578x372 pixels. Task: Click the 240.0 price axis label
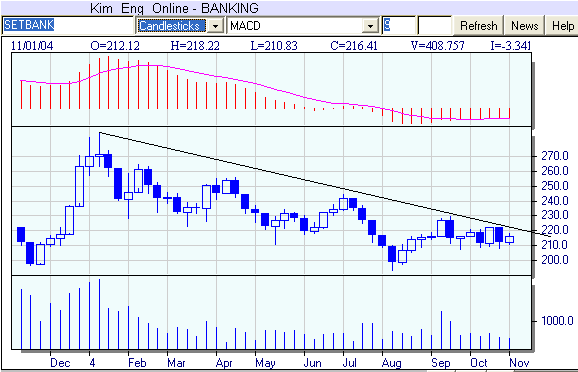pyautogui.click(x=555, y=201)
